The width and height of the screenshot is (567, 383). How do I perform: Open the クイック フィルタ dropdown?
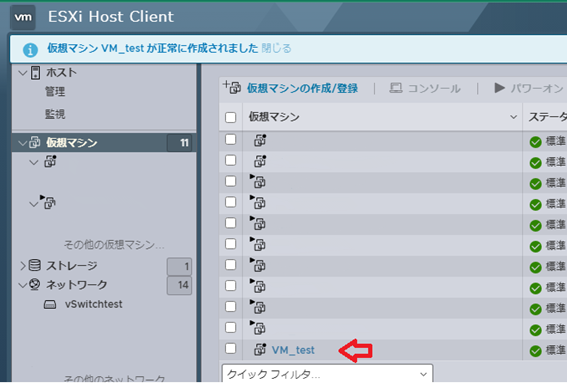(327, 374)
